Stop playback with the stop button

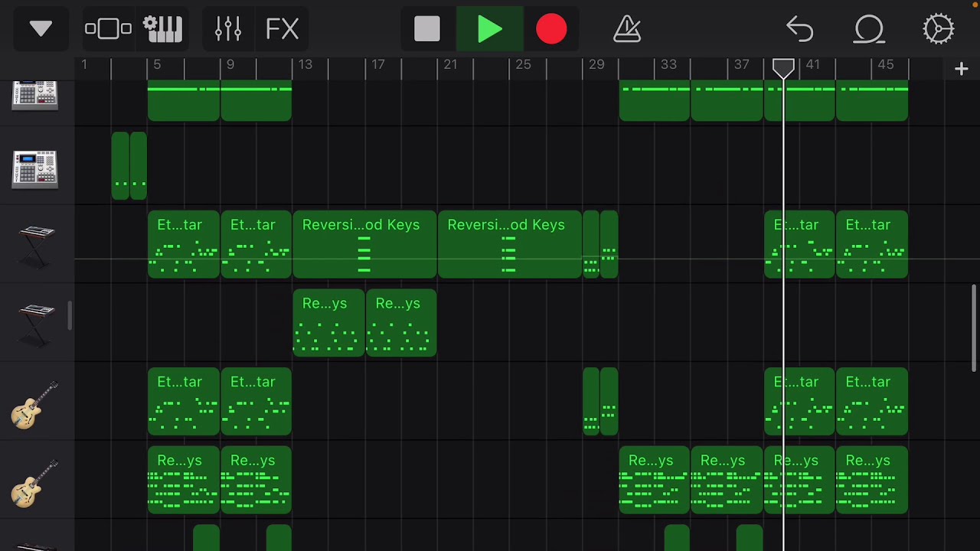pyautogui.click(x=426, y=28)
